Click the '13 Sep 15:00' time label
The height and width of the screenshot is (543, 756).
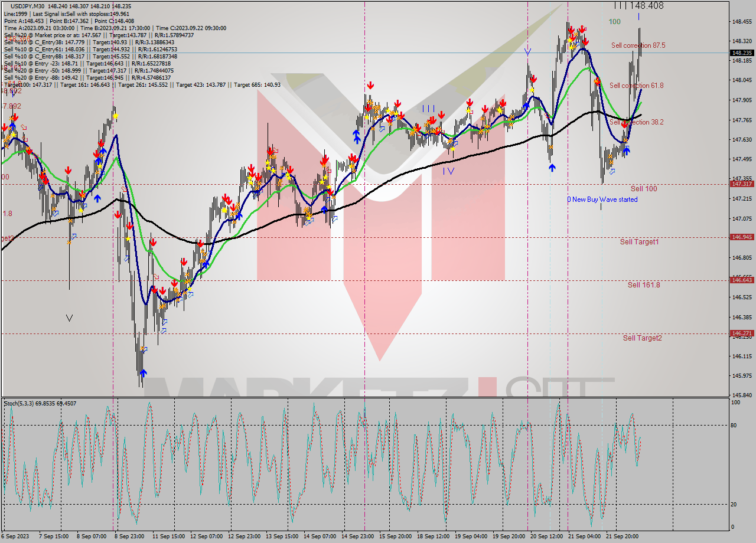tap(282, 537)
